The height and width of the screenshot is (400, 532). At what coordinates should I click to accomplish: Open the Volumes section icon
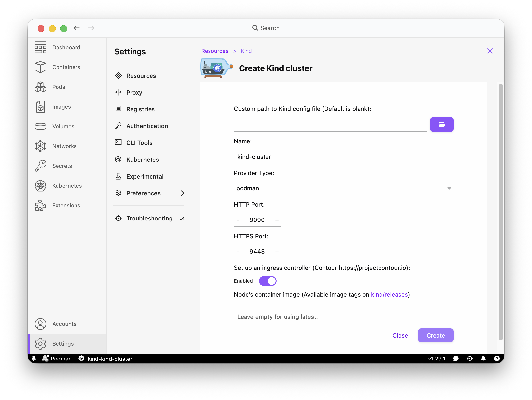click(x=40, y=126)
